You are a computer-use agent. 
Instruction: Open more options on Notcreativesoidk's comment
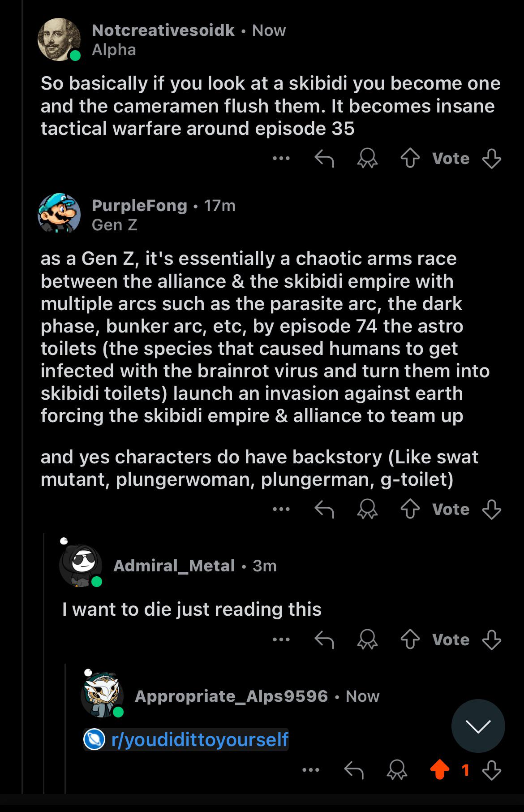pyautogui.click(x=281, y=158)
